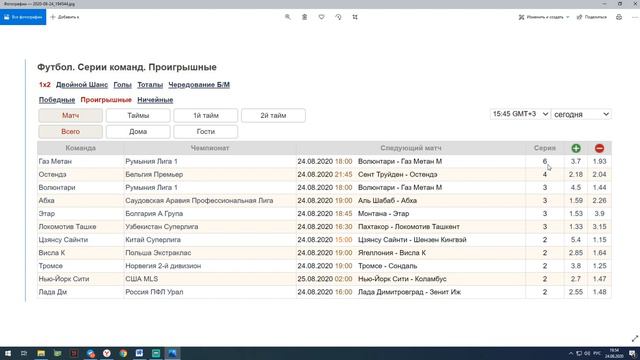The height and width of the screenshot is (360, 640).
Task: Open Microsoft Word from the taskbar
Action: [139, 353]
